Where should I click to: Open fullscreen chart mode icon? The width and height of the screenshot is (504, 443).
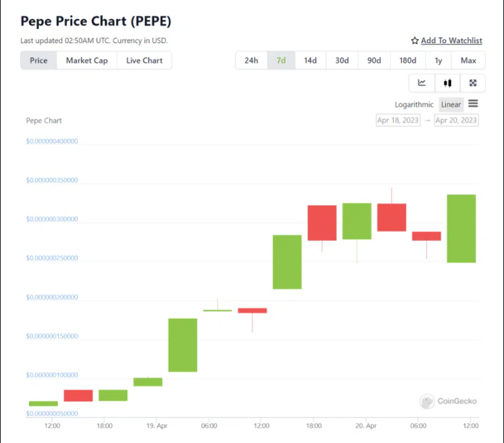click(473, 83)
